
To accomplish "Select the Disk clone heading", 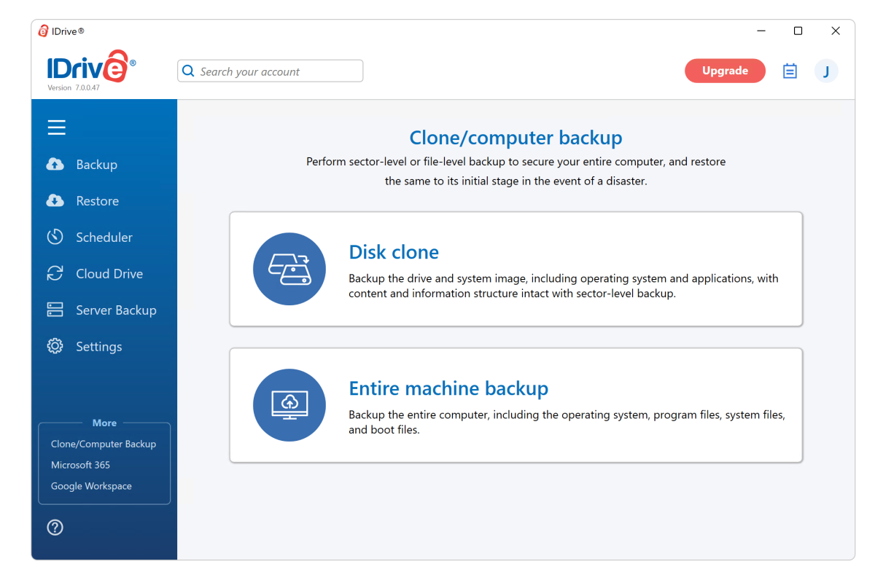I will coord(394,252).
